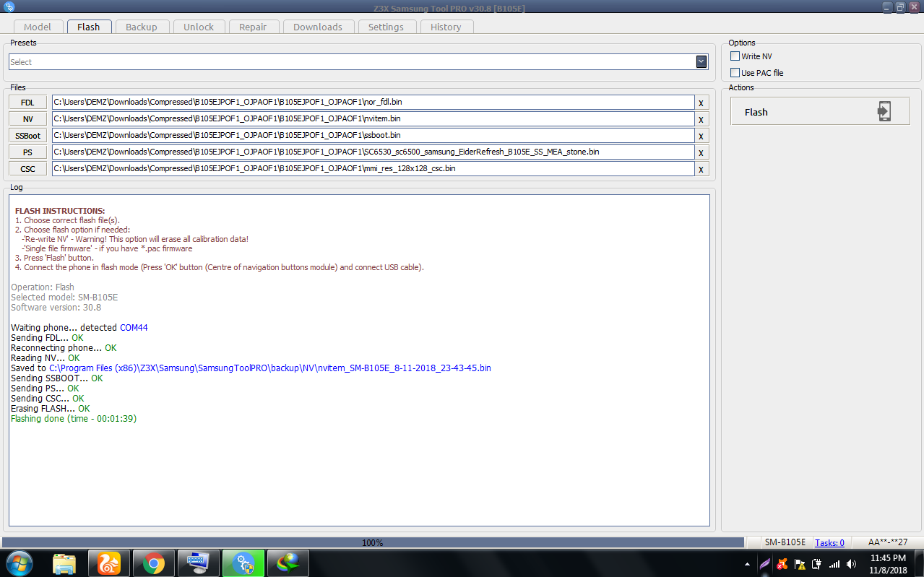
Task: Click the red-orange tray icon
Action: [782, 564]
